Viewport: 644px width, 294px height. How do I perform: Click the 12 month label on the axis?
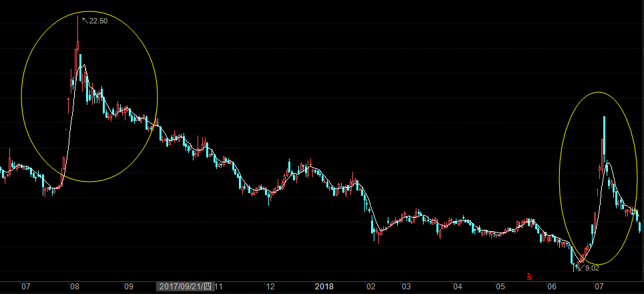(x=270, y=287)
